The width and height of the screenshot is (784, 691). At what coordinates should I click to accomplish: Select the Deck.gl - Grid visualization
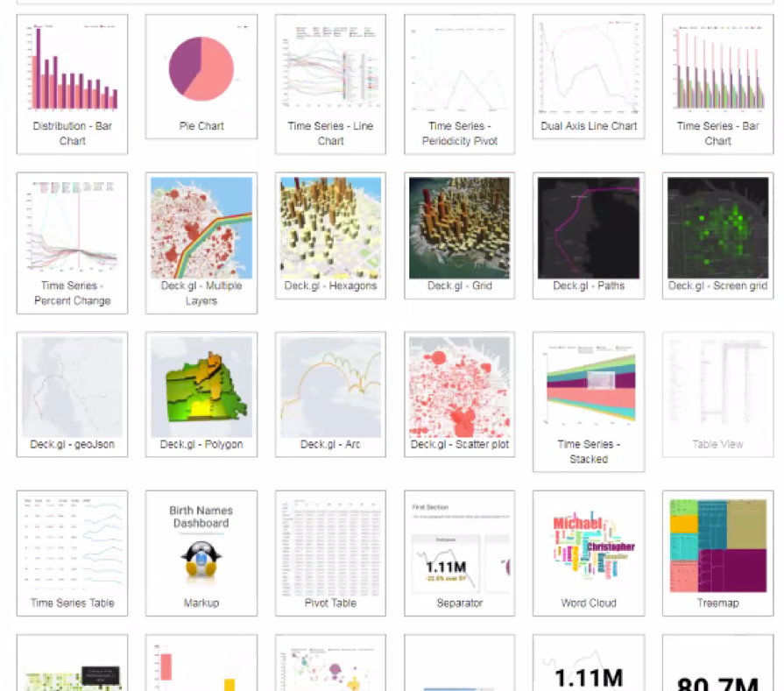tap(460, 236)
